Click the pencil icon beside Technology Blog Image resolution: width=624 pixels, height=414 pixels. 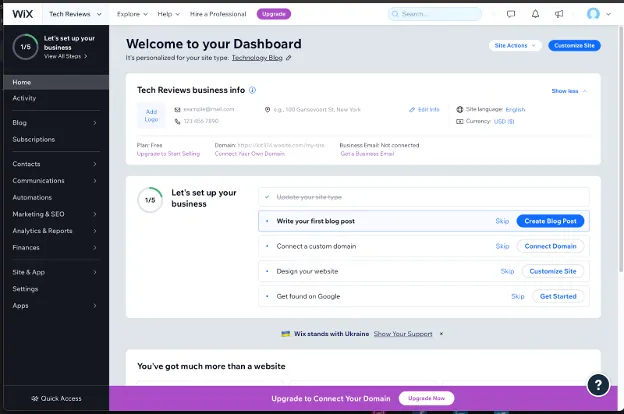click(x=289, y=58)
